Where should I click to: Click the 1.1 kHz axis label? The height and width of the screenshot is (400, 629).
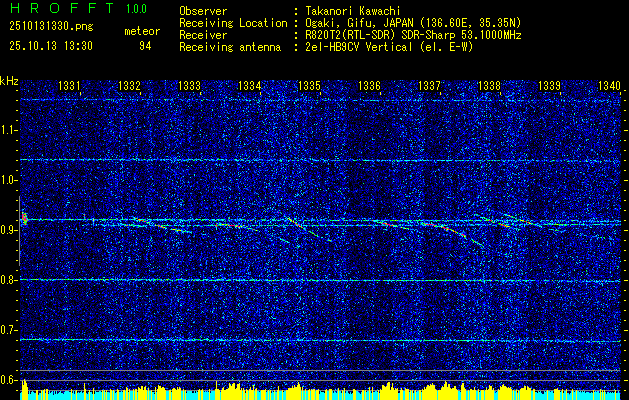[8, 130]
